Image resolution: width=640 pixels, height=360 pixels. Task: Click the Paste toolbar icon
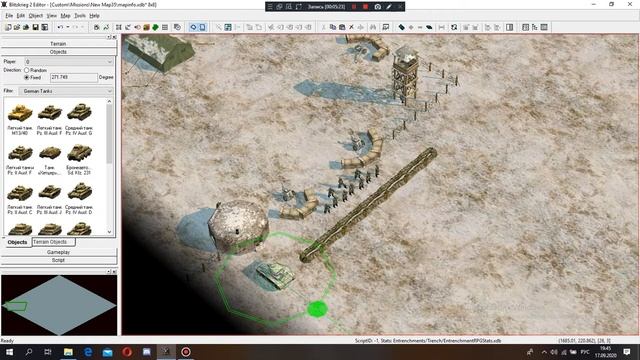point(342,27)
